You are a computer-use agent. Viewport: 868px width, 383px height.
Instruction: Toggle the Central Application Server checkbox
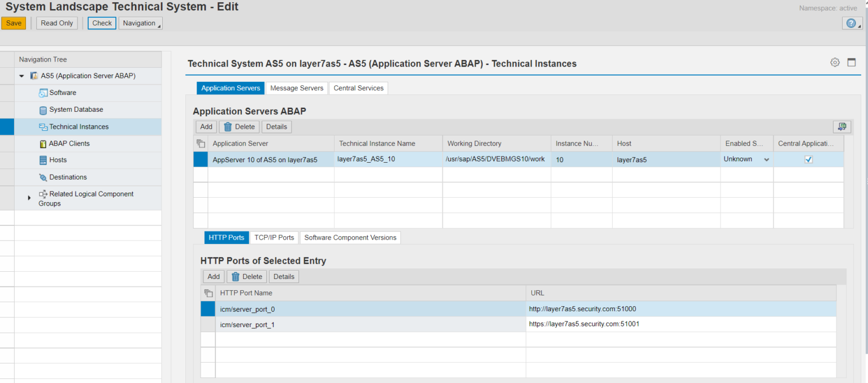[x=808, y=159]
